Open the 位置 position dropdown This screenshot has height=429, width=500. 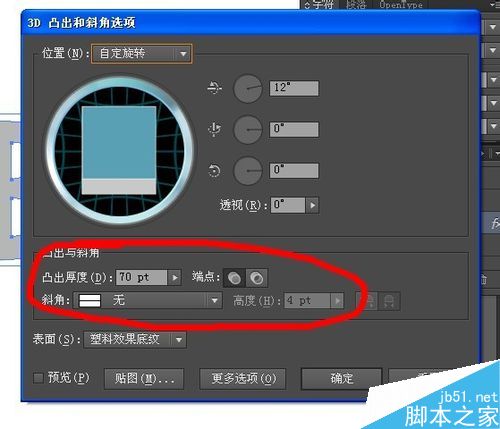click(142, 54)
